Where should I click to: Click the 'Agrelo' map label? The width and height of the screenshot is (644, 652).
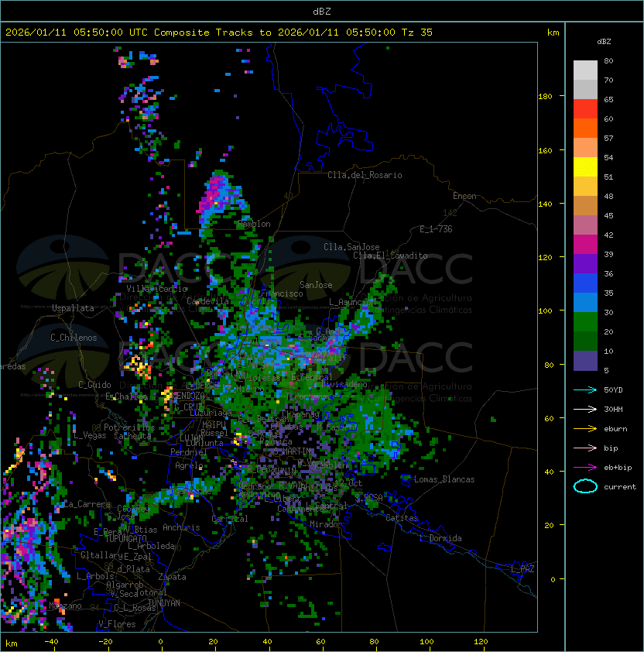pos(189,465)
